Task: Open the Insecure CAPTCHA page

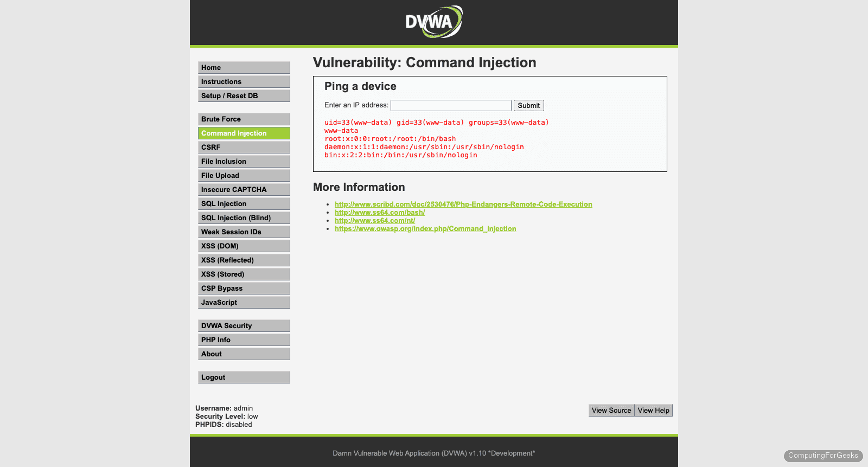Action: (x=244, y=190)
